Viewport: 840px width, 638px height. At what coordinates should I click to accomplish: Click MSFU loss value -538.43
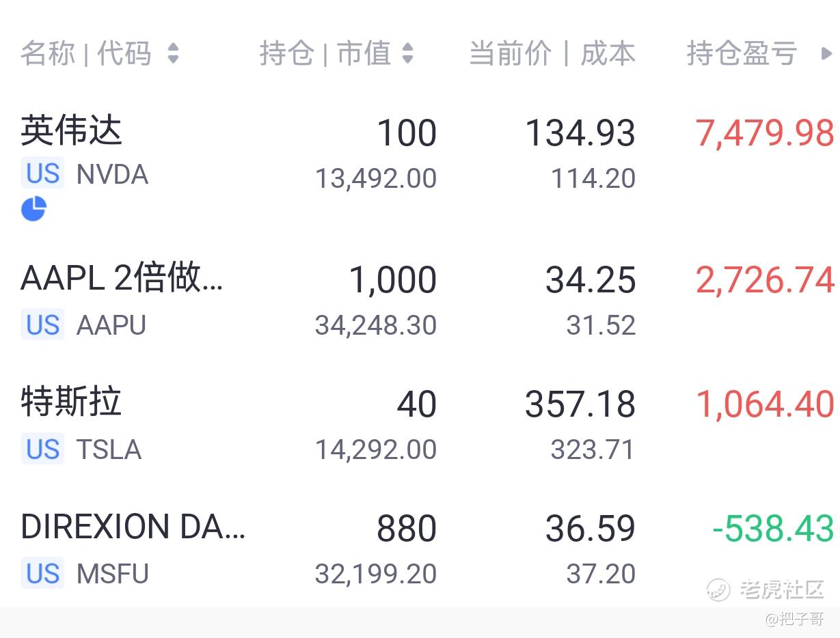(x=773, y=529)
